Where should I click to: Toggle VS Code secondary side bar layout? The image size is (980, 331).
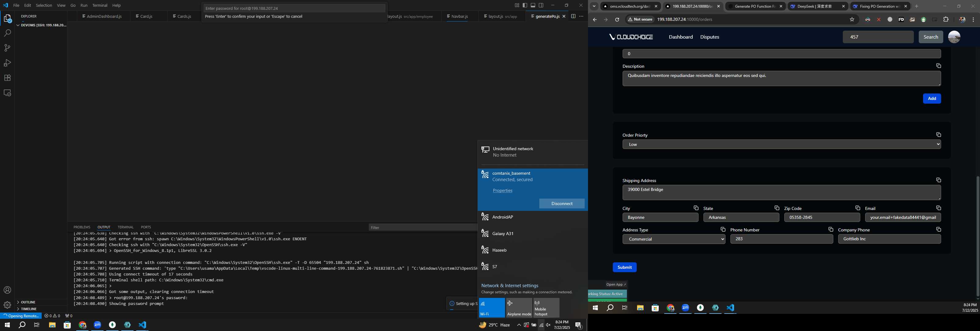(x=541, y=5)
